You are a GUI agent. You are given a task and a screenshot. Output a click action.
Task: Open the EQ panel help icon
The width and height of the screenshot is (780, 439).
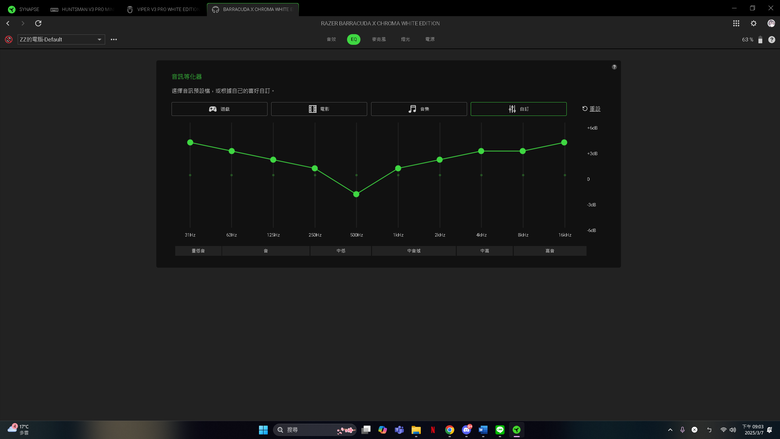tap(614, 67)
